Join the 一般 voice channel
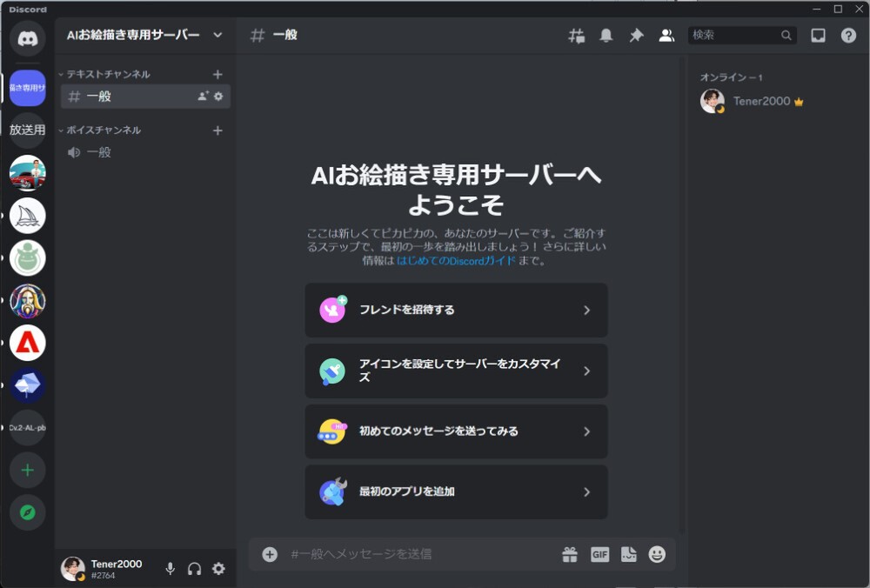 145,152
